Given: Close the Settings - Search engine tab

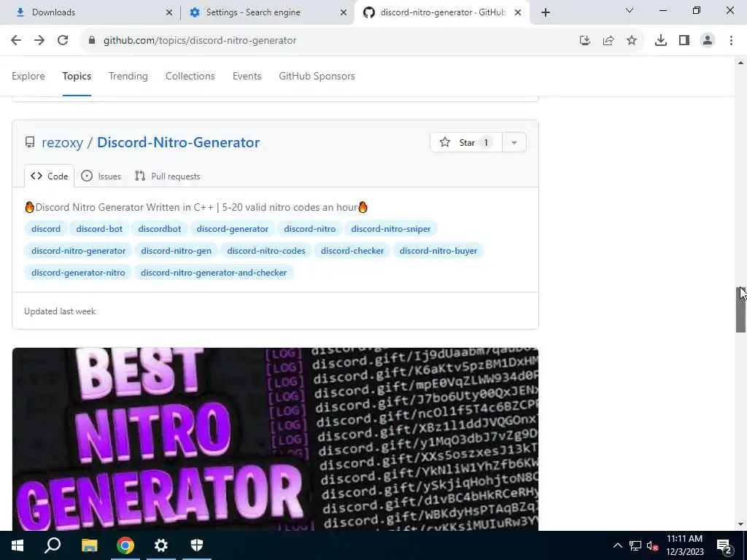Looking at the screenshot, I should [x=344, y=12].
